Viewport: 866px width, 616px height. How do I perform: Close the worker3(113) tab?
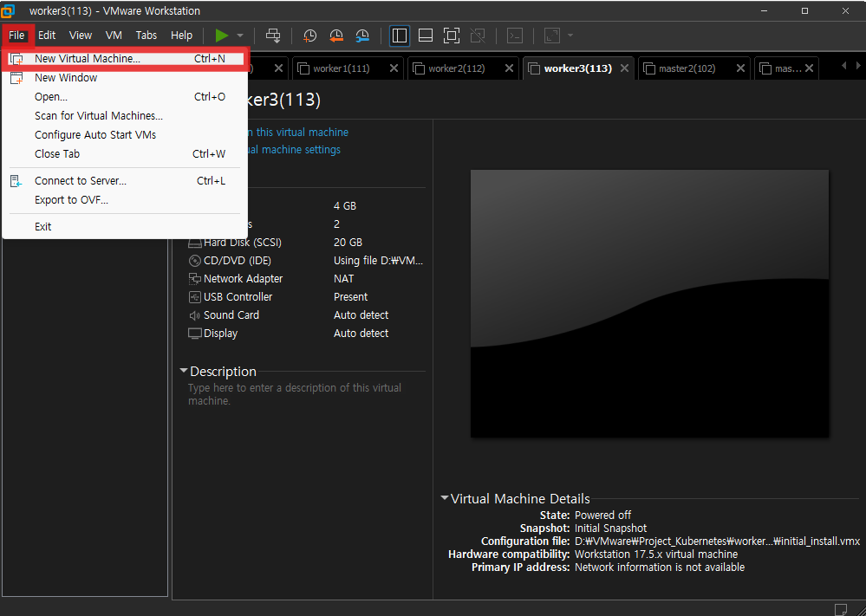point(625,68)
